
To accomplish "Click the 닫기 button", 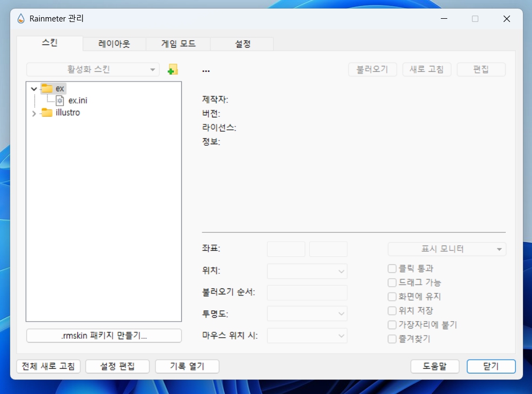I will pos(491,367).
